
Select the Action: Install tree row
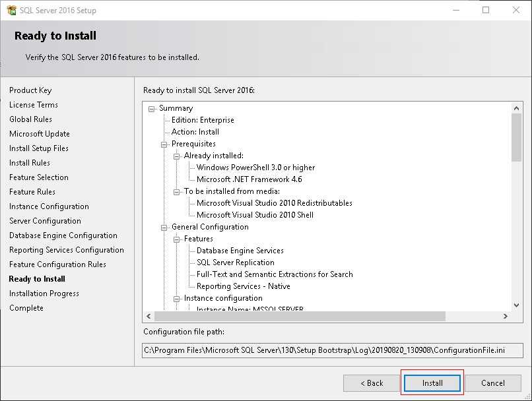click(x=195, y=132)
